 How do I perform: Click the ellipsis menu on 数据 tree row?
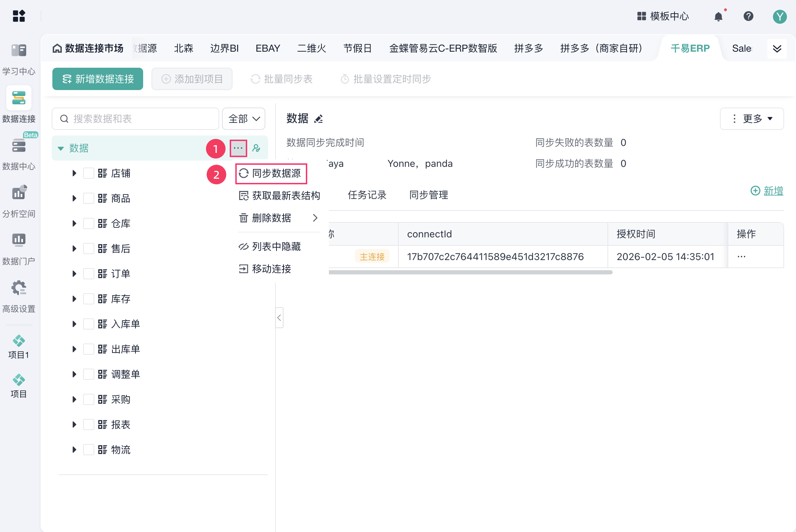click(x=238, y=148)
